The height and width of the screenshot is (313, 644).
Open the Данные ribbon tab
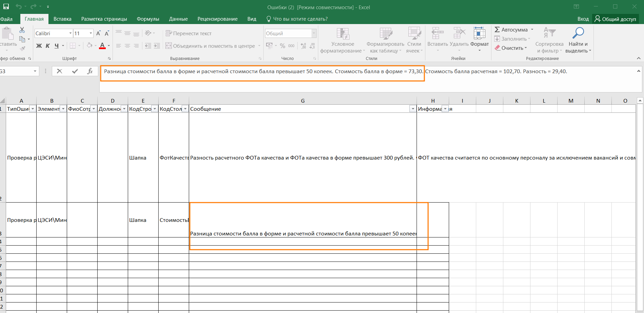[178, 19]
